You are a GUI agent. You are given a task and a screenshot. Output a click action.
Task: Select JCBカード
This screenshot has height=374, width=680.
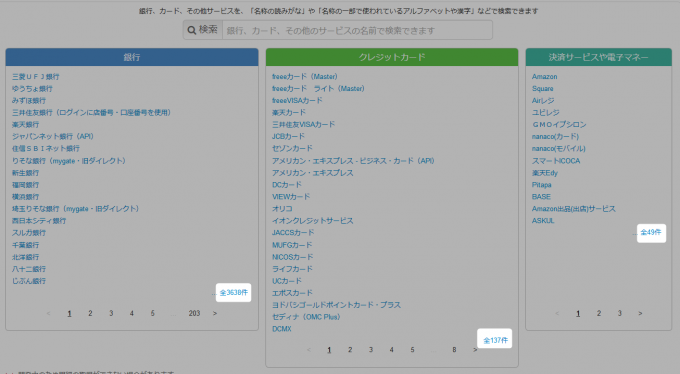[288, 136]
